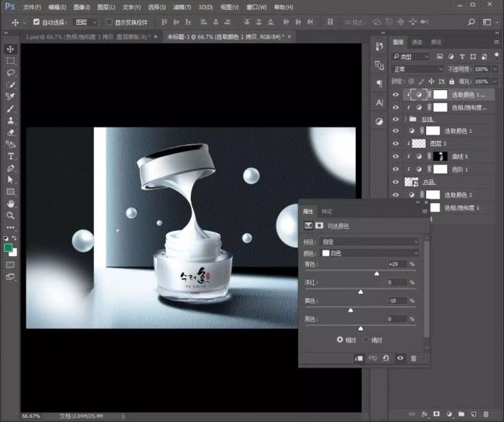The height and width of the screenshot is (422, 504).
Task: Open the 颜色 white dropdown in Properties
Action: pos(370,253)
